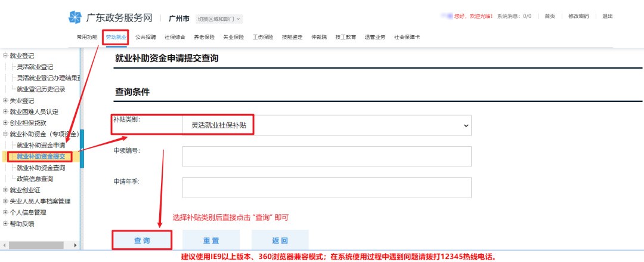This screenshot has width=644, height=262.
Task: Open the 技工教育 tab
Action: 345,37
